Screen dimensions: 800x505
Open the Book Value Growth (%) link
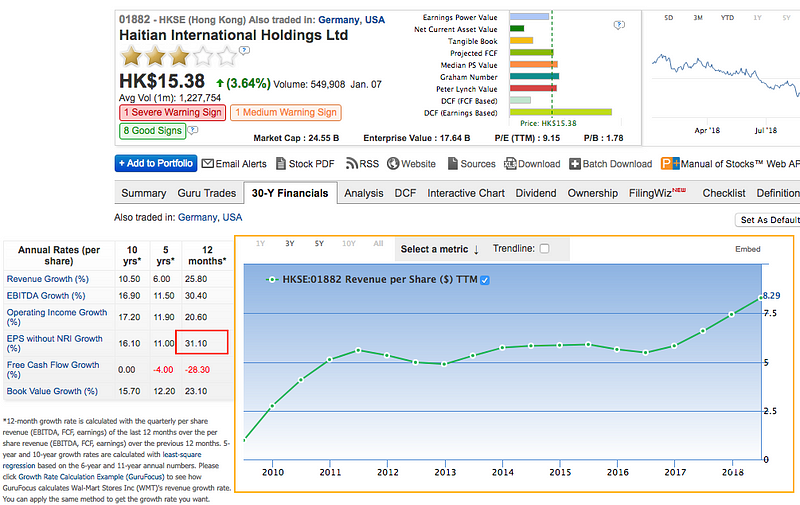pyautogui.click(x=52, y=391)
